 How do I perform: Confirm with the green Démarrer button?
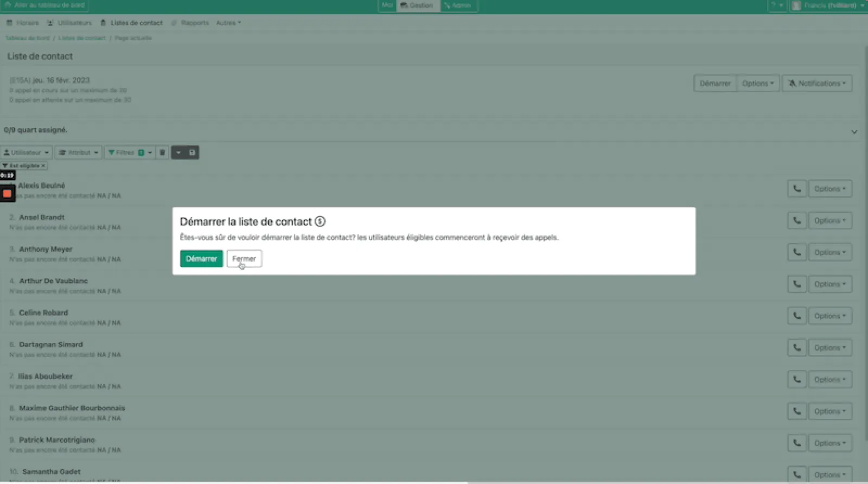pyautogui.click(x=201, y=259)
